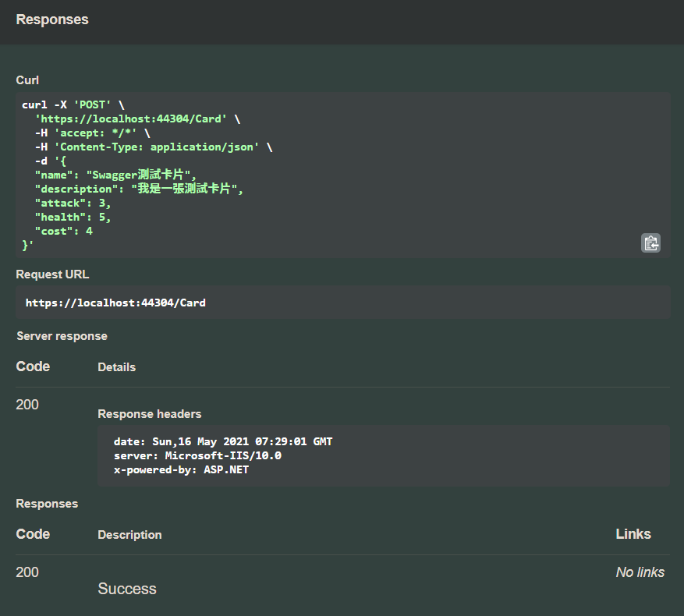Viewport: 684px width, 616px height.
Task: Click the 'Server response' heading
Action: (62, 336)
